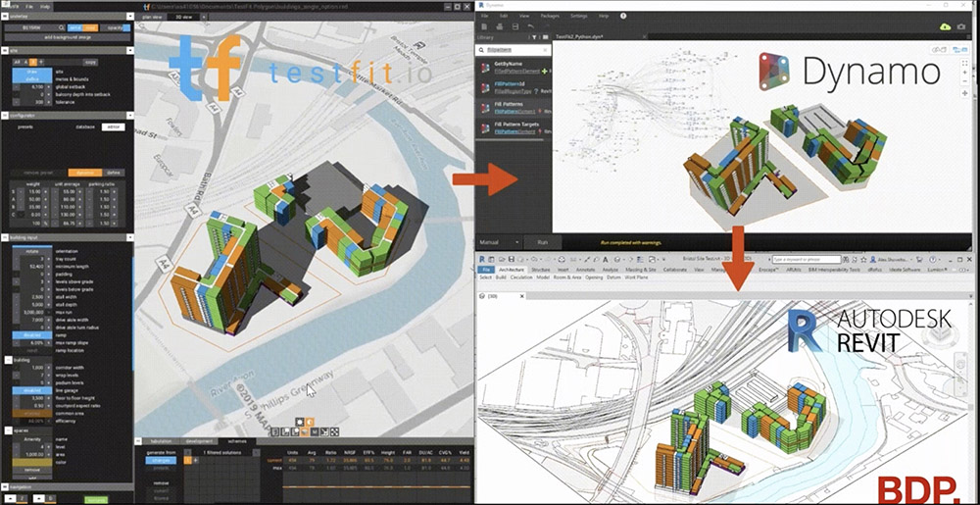
Task: Click the zoom-to-fit icon in Dynamo canvas
Action: pos(965,65)
